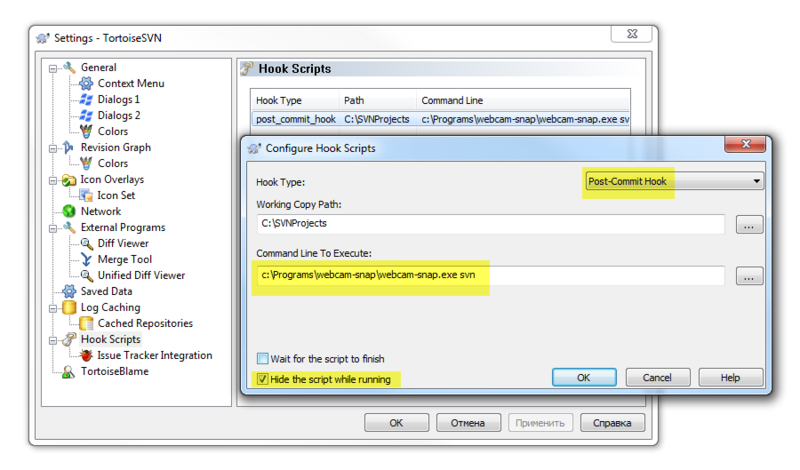The image size is (800, 470).
Task: Select TortoiseBlame in the tree
Action: pos(115,372)
